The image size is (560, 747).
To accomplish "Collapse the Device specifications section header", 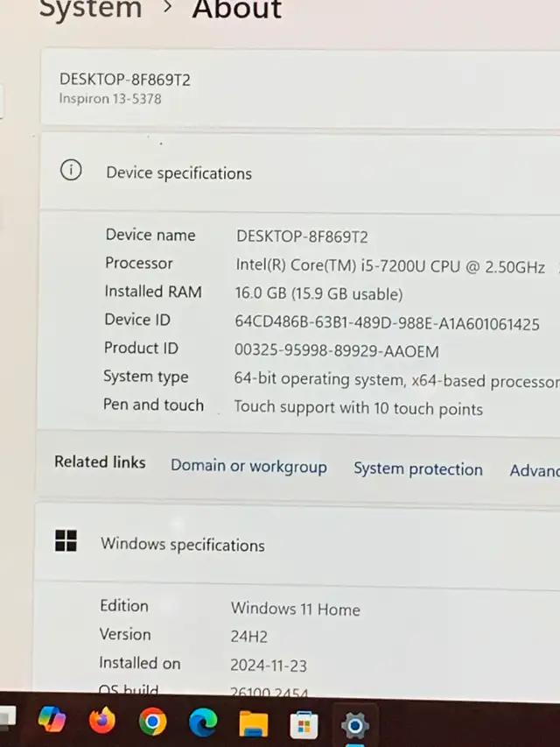I will click(300, 173).
